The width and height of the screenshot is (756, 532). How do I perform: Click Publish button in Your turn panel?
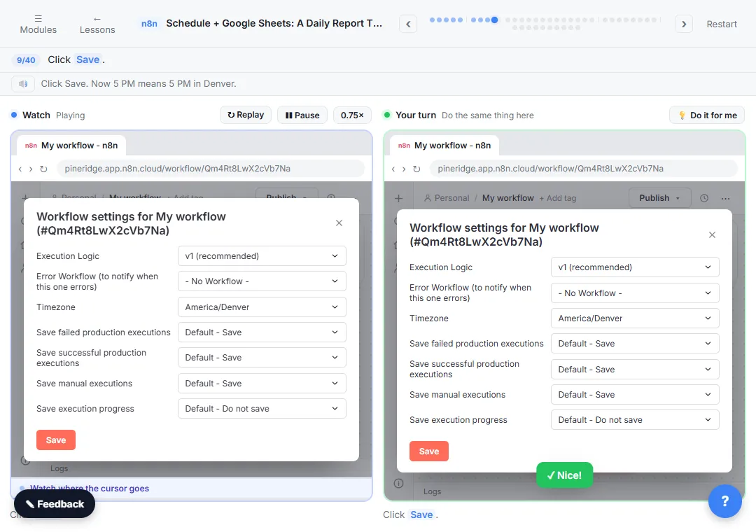pyautogui.click(x=659, y=198)
